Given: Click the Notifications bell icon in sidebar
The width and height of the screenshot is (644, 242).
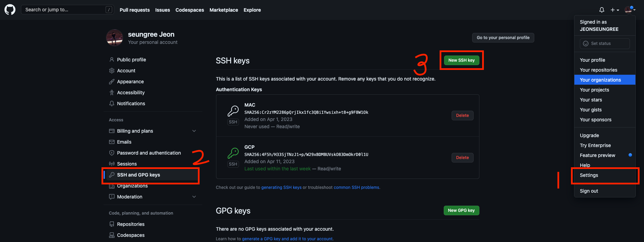Looking at the screenshot, I should point(112,104).
